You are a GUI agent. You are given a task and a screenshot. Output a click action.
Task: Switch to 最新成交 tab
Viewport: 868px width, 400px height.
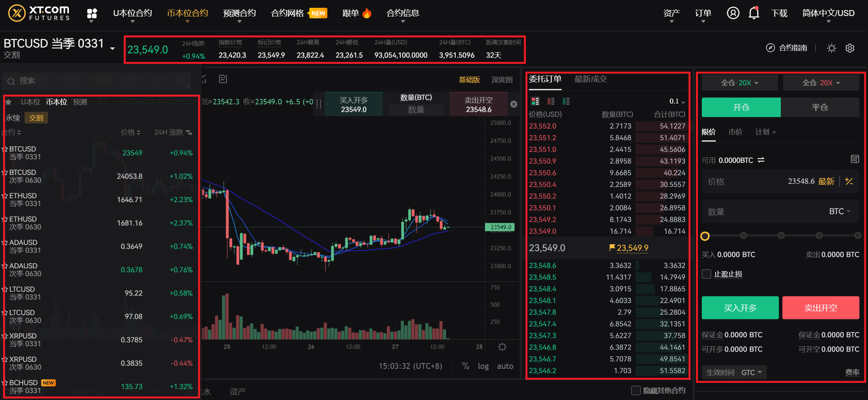click(x=590, y=79)
